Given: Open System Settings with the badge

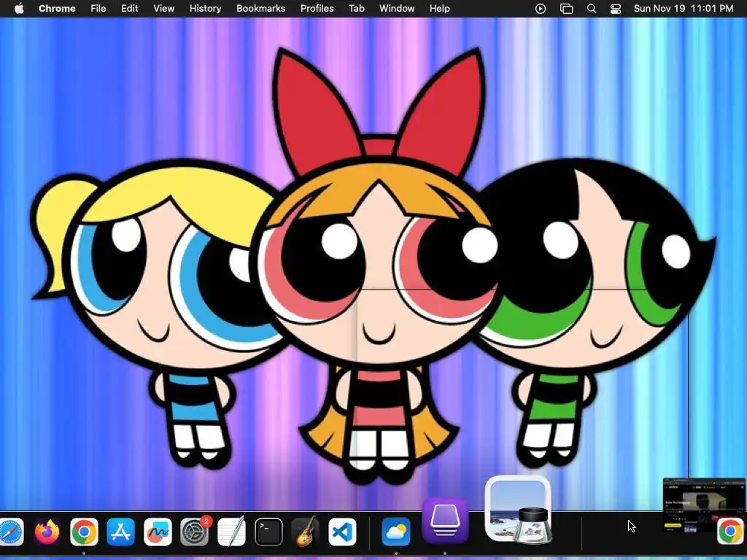Looking at the screenshot, I should (x=194, y=531).
